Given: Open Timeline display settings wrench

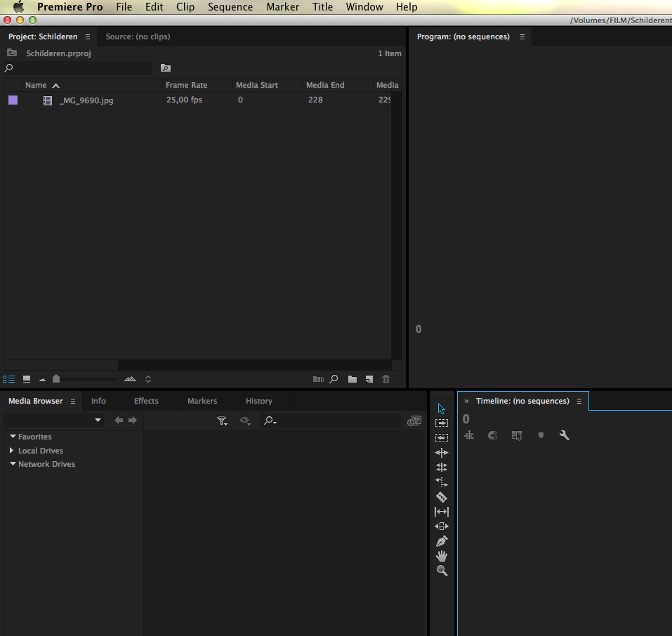Looking at the screenshot, I should 565,435.
